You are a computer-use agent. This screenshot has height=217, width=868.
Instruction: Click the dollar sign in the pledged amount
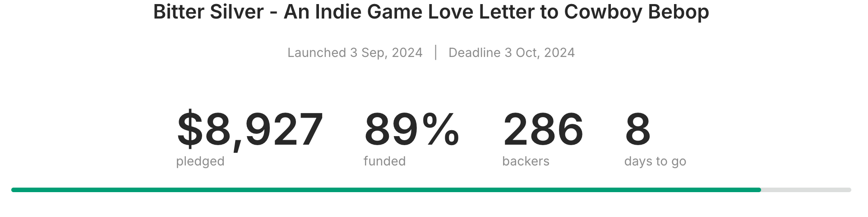190,130
